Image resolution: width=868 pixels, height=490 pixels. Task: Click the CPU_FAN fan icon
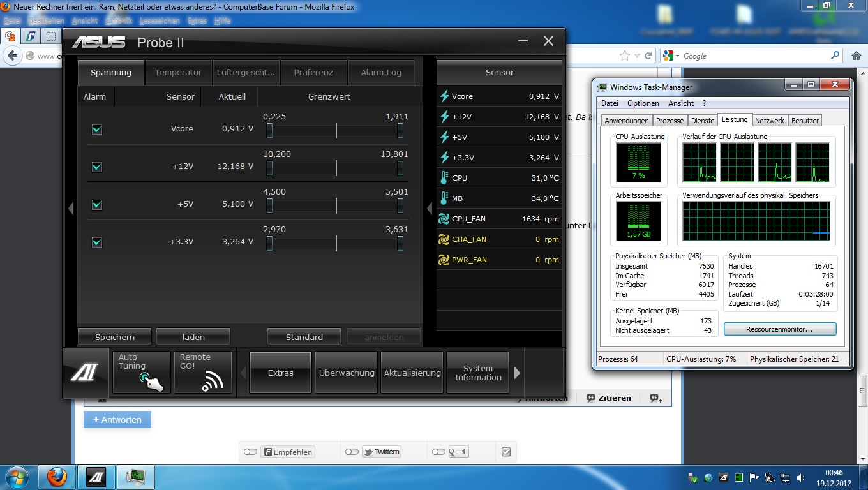point(444,219)
